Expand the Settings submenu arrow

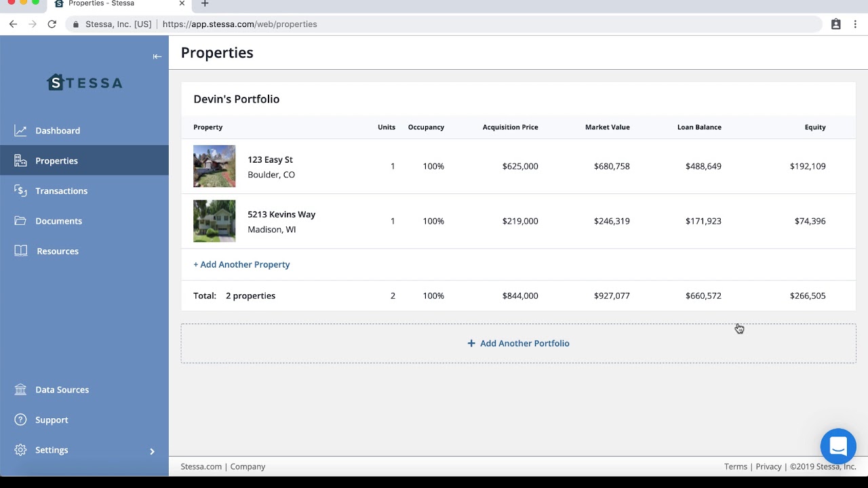(152, 451)
